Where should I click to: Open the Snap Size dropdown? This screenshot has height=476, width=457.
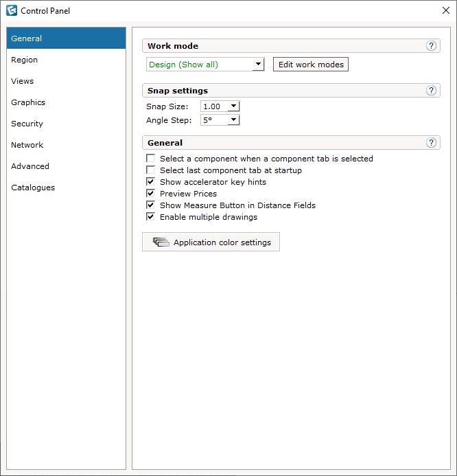[233, 106]
